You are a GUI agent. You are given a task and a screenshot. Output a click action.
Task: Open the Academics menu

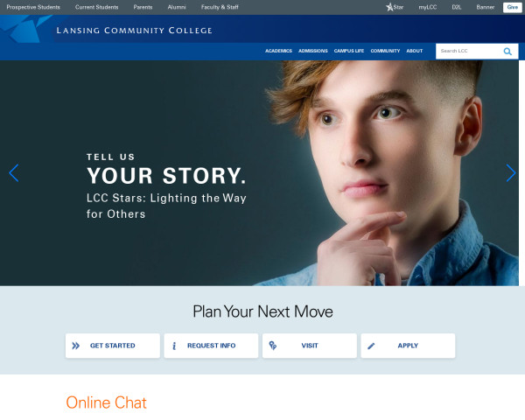[x=278, y=51]
